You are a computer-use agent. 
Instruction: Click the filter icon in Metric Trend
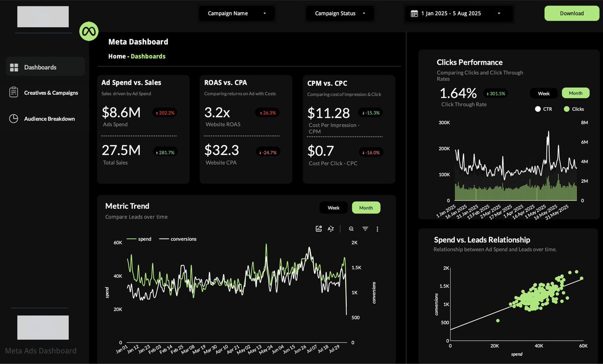pyautogui.click(x=365, y=228)
